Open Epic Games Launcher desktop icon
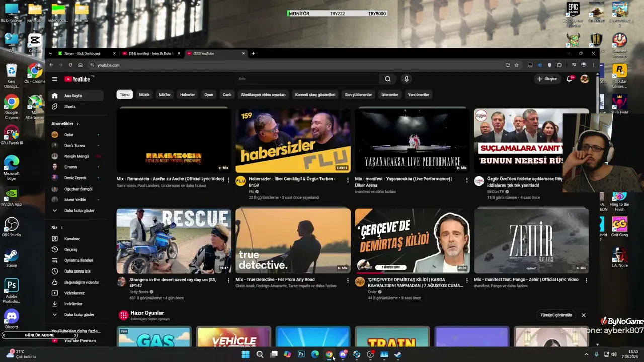Screen dimensions: 644x362 (573, 15)
